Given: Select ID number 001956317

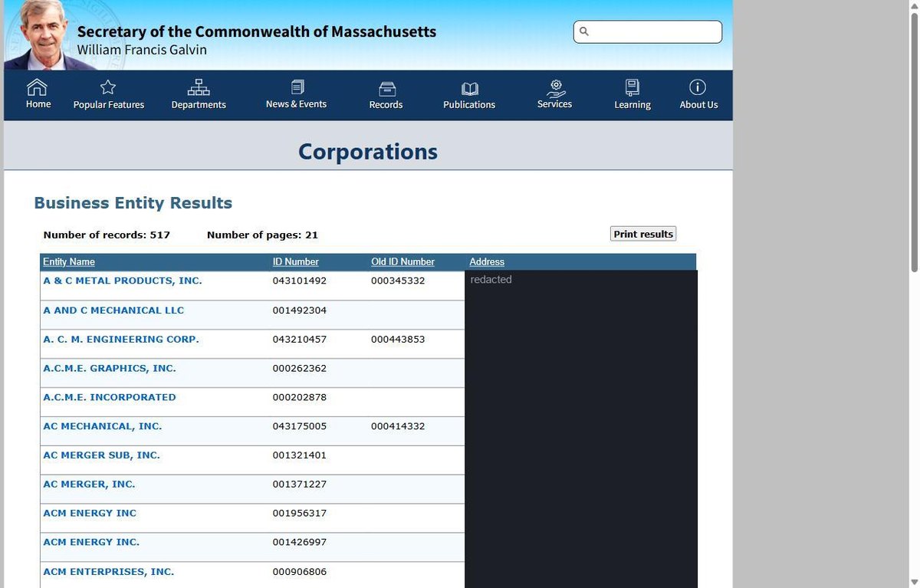Looking at the screenshot, I should coord(300,514).
